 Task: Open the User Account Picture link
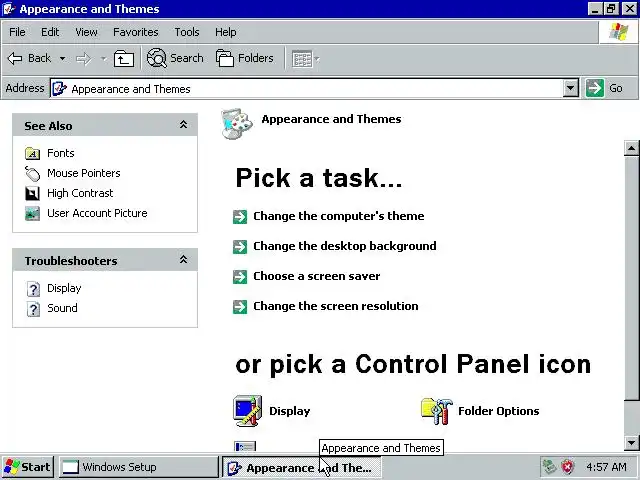click(x=97, y=213)
